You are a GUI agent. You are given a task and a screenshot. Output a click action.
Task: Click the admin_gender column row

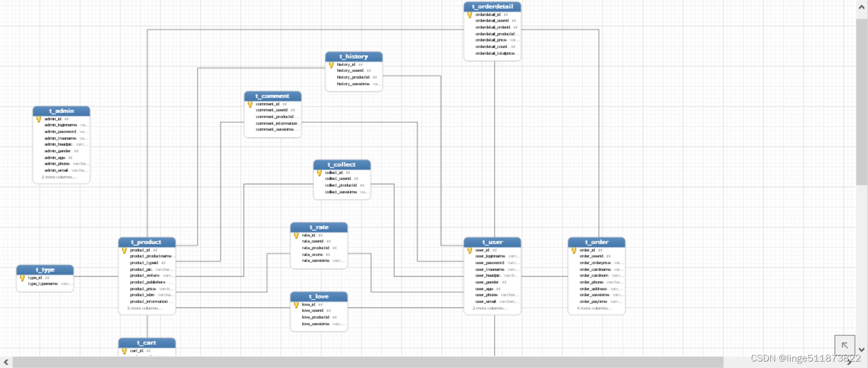pos(62,151)
